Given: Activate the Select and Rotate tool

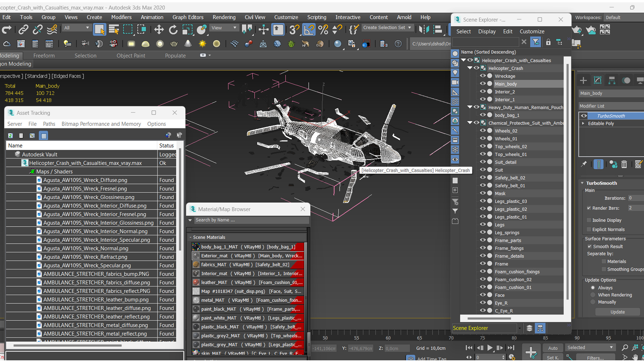Looking at the screenshot, I should (x=173, y=30).
